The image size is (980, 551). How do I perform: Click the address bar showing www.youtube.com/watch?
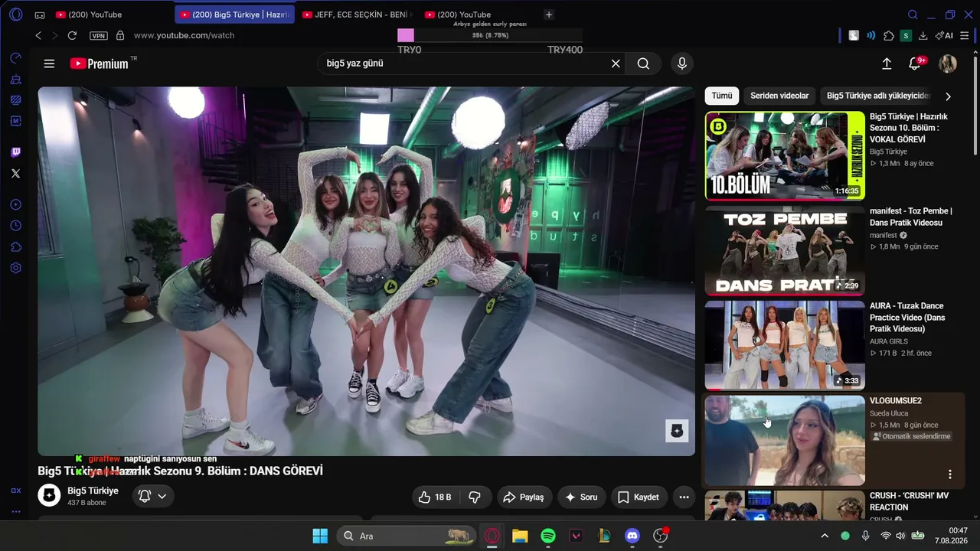click(x=185, y=35)
